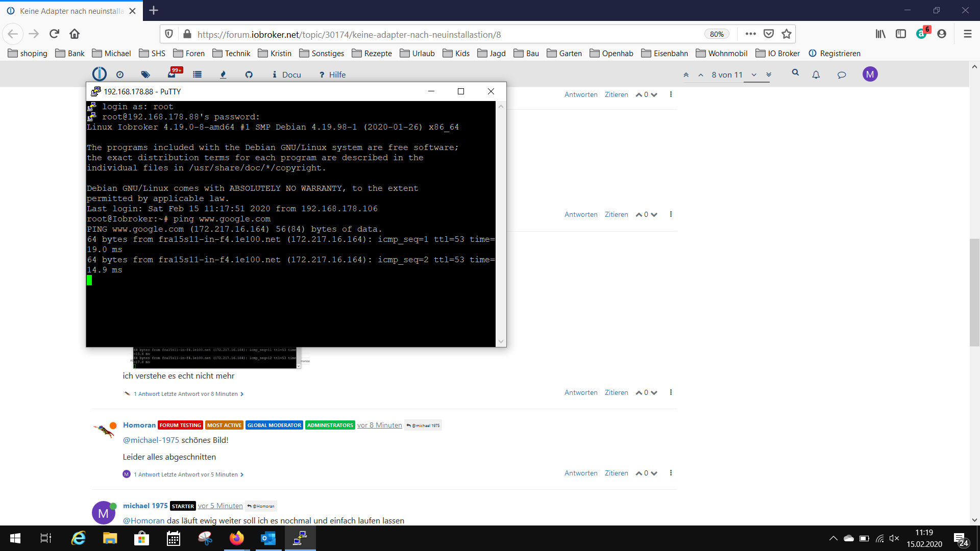The height and width of the screenshot is (551, 980).
Task: Open the forum notifications bell
Action: coord(816,74)
